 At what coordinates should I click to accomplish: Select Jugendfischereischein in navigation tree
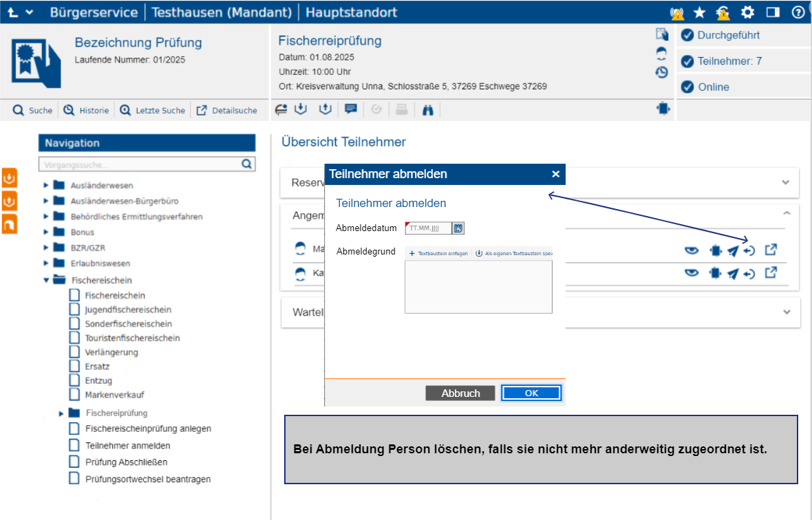[128, 310]
